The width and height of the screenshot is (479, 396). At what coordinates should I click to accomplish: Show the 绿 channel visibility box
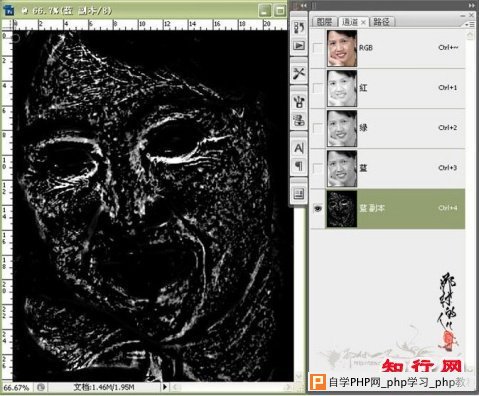pos(318,128)
